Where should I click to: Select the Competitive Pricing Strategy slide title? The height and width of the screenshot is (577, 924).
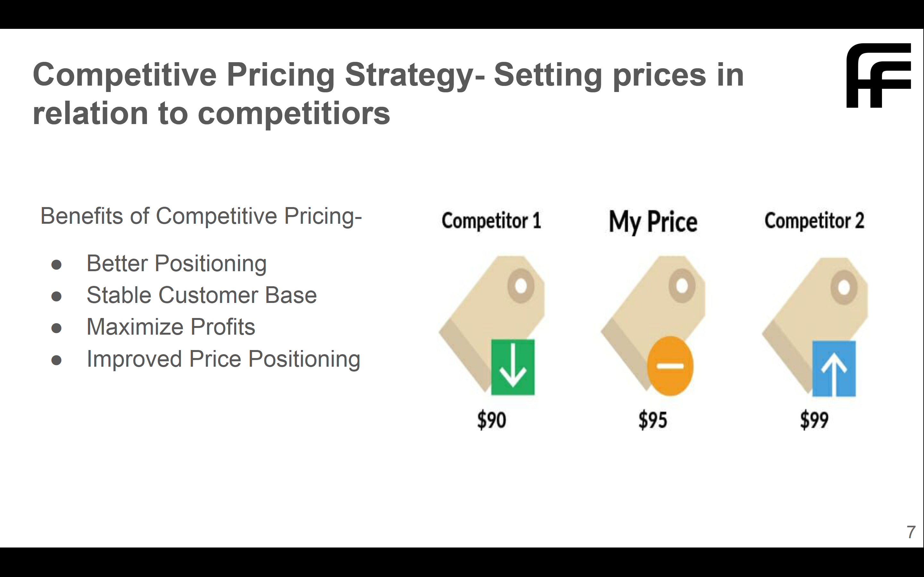point(388,94)
